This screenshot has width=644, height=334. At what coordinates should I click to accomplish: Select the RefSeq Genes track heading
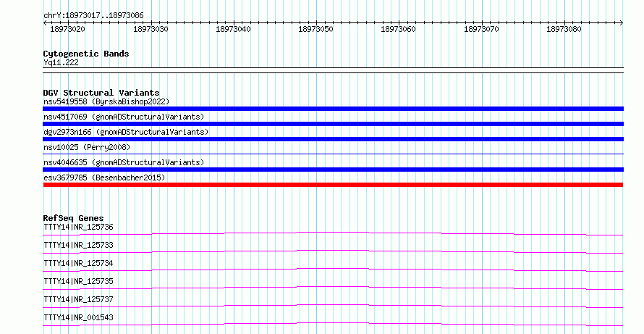pyautogui.click(x=74, y=218)
